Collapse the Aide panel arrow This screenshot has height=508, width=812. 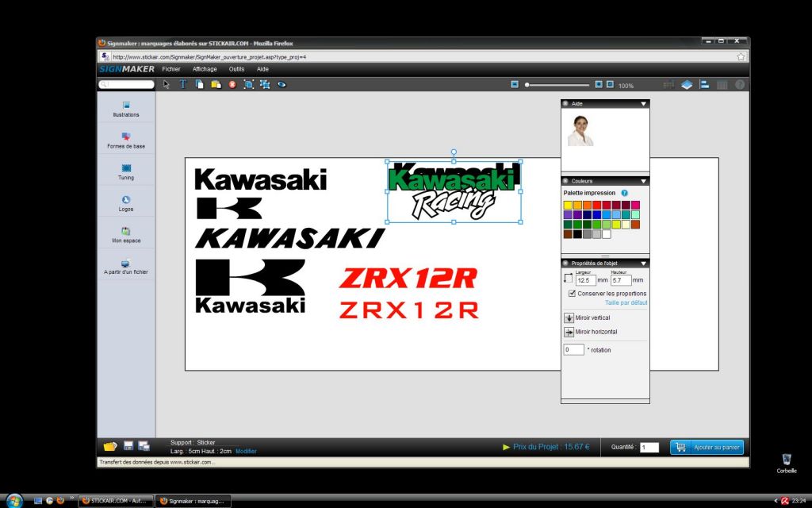(x=643, y=104)
